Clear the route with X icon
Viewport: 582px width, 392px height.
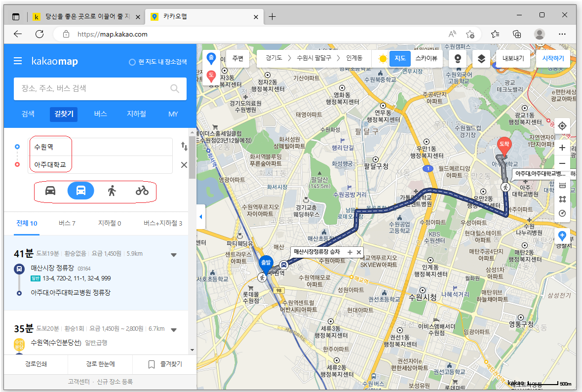click(x=184, y=165)
